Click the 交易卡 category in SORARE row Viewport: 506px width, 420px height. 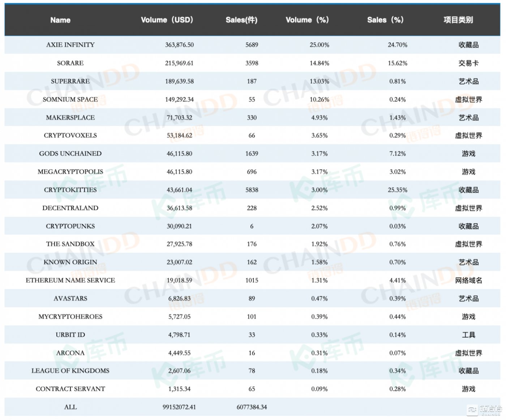pos(469,63)
